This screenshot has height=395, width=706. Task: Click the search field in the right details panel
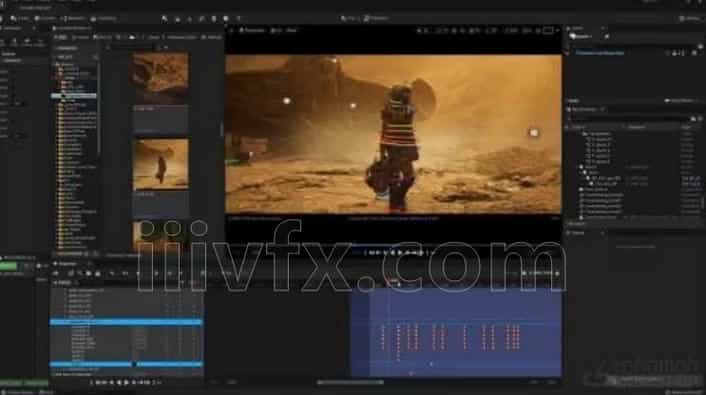(x=628, y=118)
